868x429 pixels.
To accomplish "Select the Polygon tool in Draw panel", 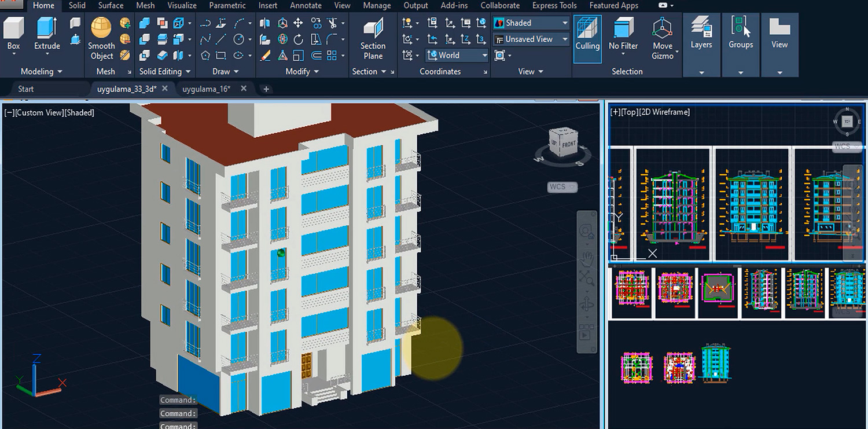I will 206,54.
